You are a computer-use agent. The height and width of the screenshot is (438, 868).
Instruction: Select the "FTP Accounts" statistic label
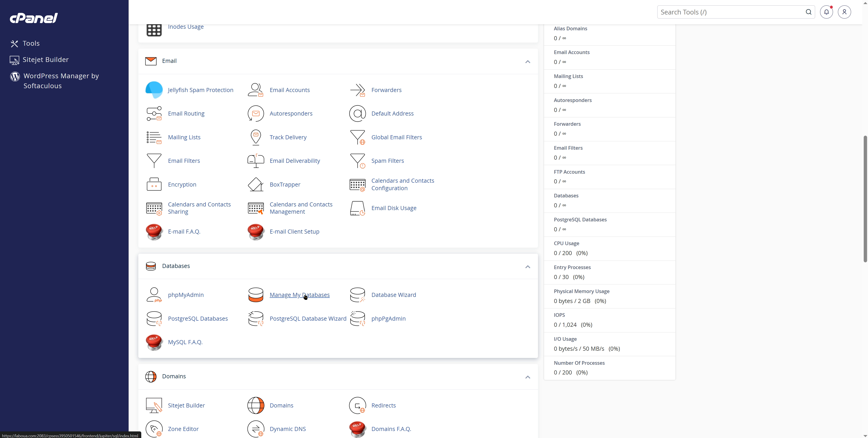click(x=569, y=172)
